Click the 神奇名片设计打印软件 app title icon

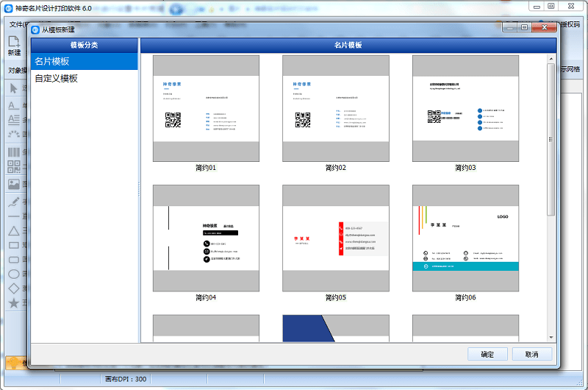coord(8,8)
